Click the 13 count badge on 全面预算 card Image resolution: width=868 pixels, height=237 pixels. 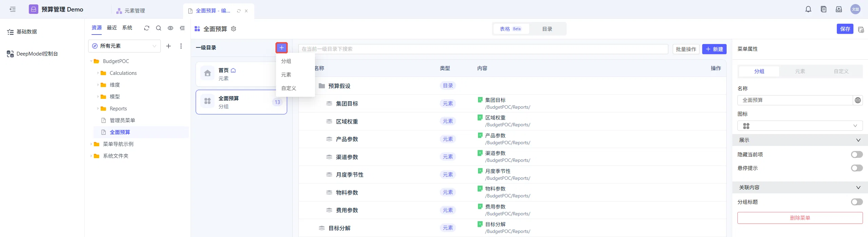tap(277, 102)
